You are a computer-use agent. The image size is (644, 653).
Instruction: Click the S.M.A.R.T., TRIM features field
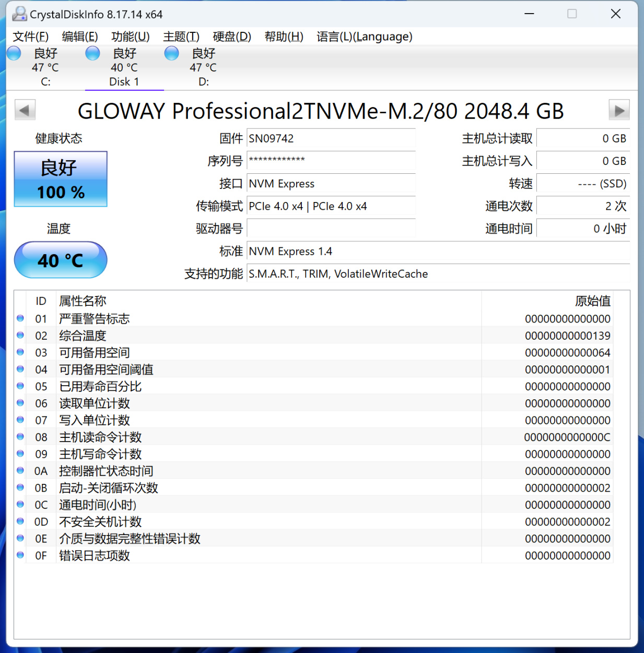[x=438, y=274]
